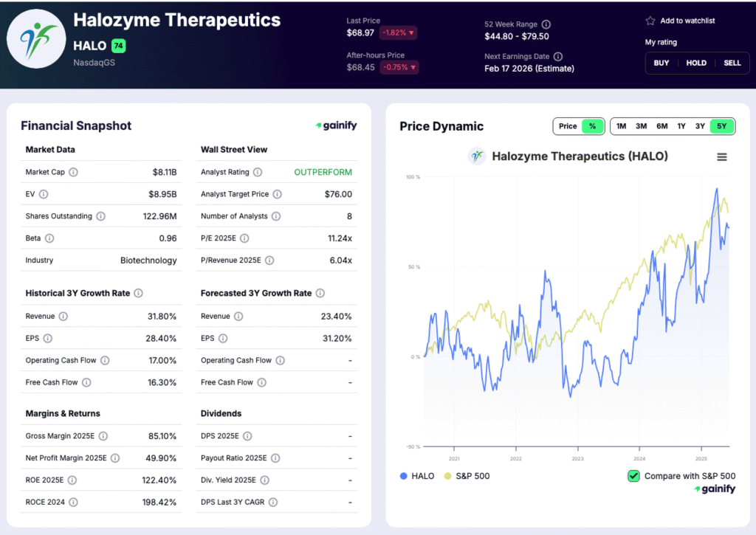Click the gainify logo in Financial Snapshot
The image size is (756, 535).
pos(336,125)
